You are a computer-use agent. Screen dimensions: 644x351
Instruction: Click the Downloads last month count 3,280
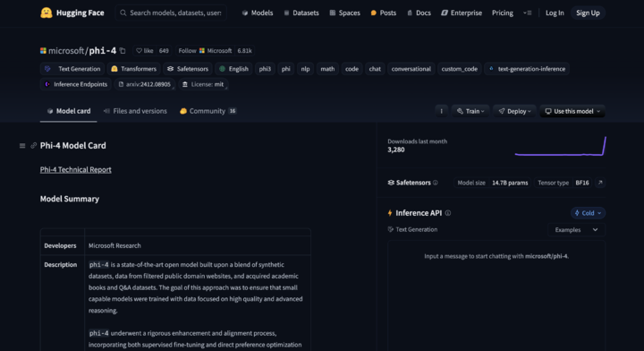(396, 150)
